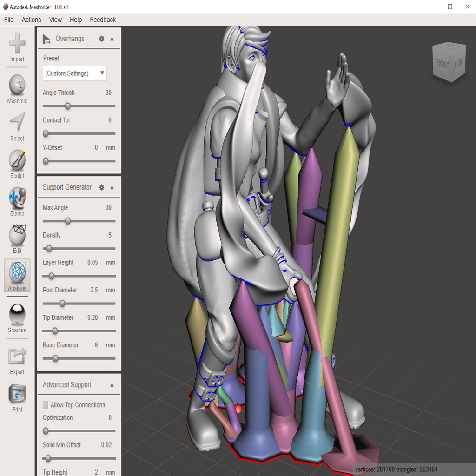Open the File menu

tap(9, 20)
